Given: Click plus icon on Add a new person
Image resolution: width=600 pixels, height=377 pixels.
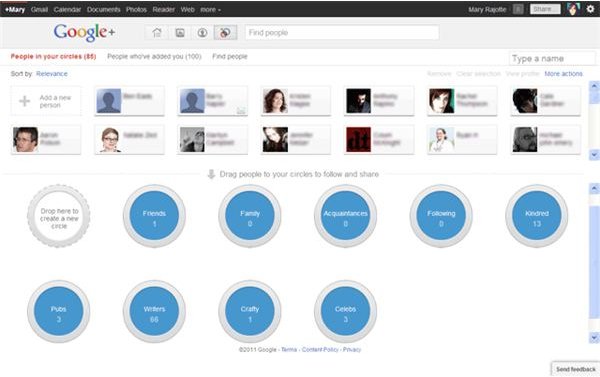Looking at the screenshot, I should point(24,101).
